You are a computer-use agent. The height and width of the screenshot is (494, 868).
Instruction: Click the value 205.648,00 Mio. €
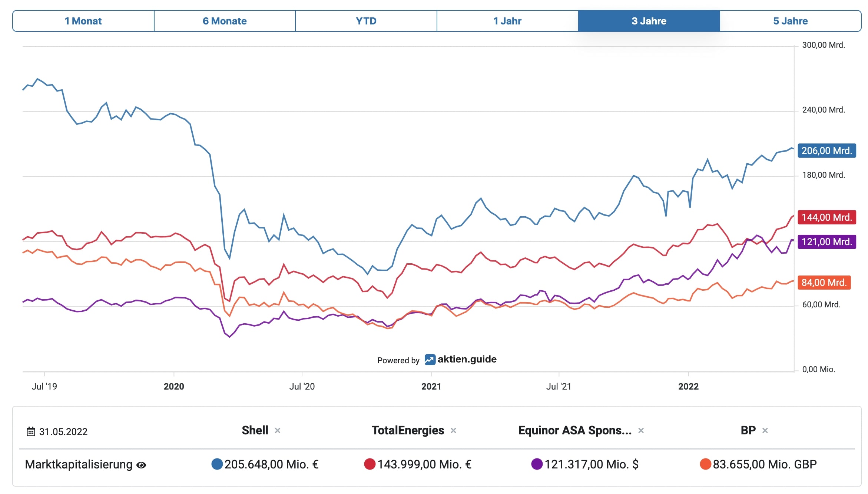pyautogui.click(x=271, y=464)
